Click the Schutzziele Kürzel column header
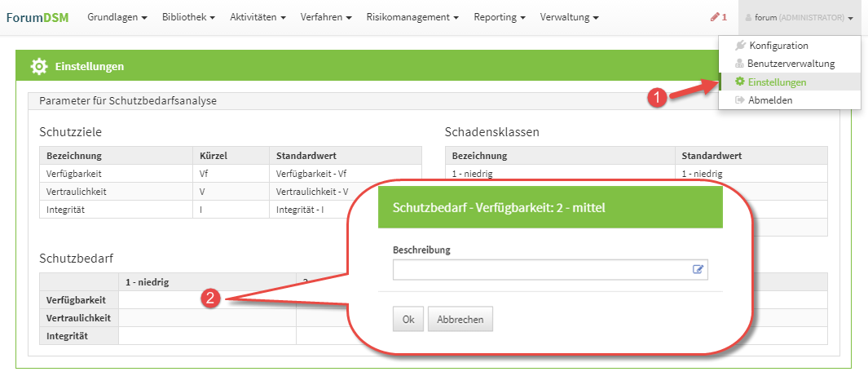 click(231, 156)
